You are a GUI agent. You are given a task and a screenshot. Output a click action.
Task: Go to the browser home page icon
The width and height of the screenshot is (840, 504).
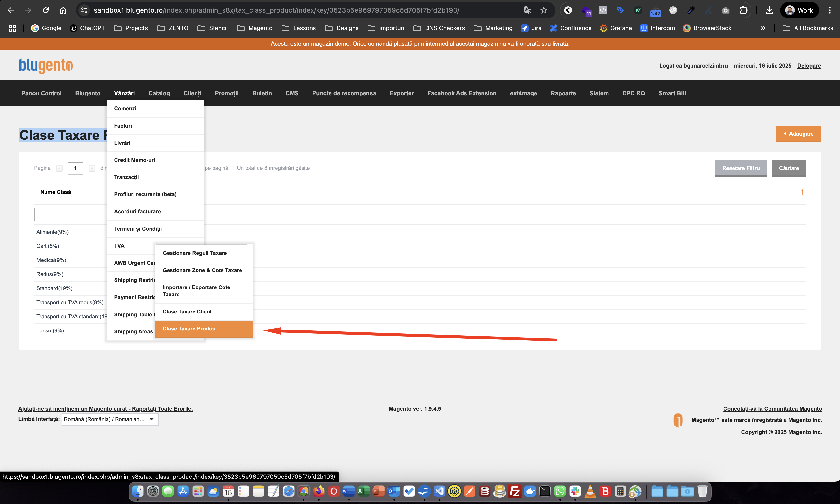[63, 10]
